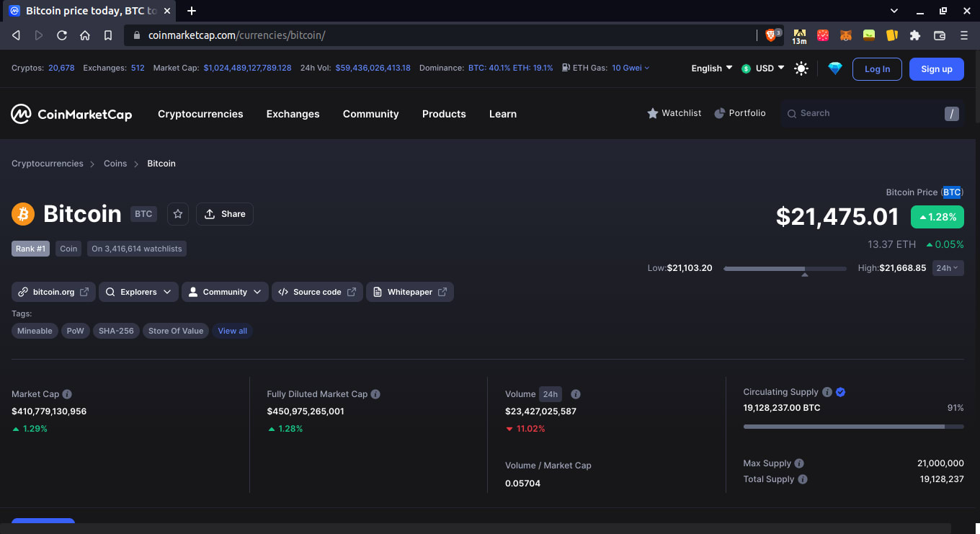
Task: Click the Coins breadcrumb
Action: (x=115, y=164)
